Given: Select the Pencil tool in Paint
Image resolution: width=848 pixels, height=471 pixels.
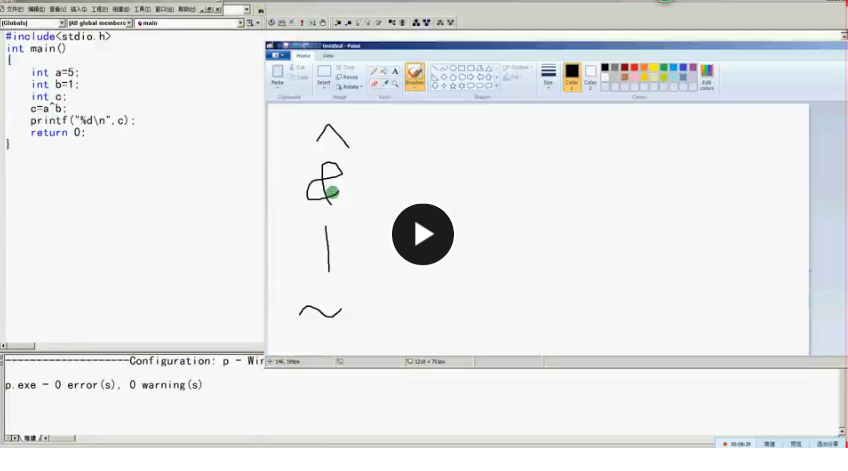Looking at the screenshot, I should click(x=374, y=71).
